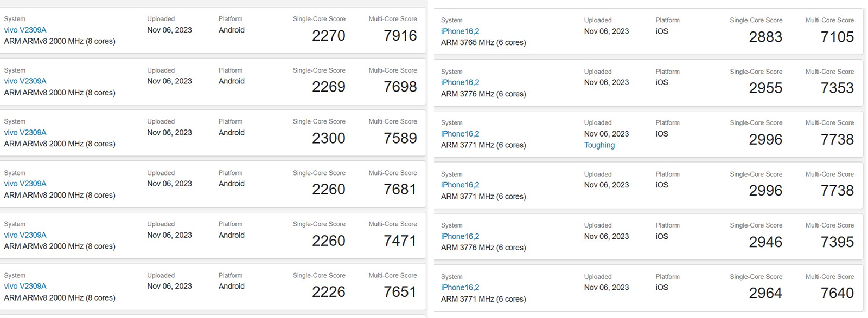Click the 2226 single-core score value
Viewport: 868px width, 318px height.
[328, 292]
